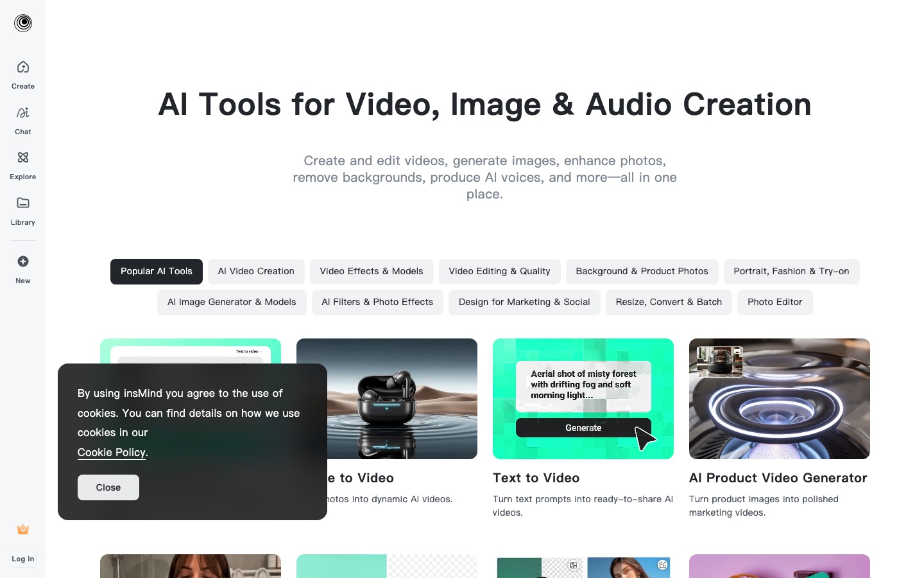Switch to the Photo Editor tab
924x578 pixels.
tap(775, 302)
